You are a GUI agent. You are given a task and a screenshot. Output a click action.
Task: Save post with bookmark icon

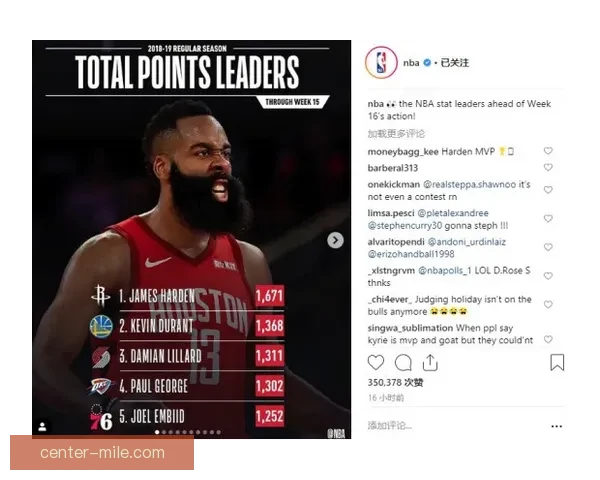pyautogui.click(x=557, y=362)
